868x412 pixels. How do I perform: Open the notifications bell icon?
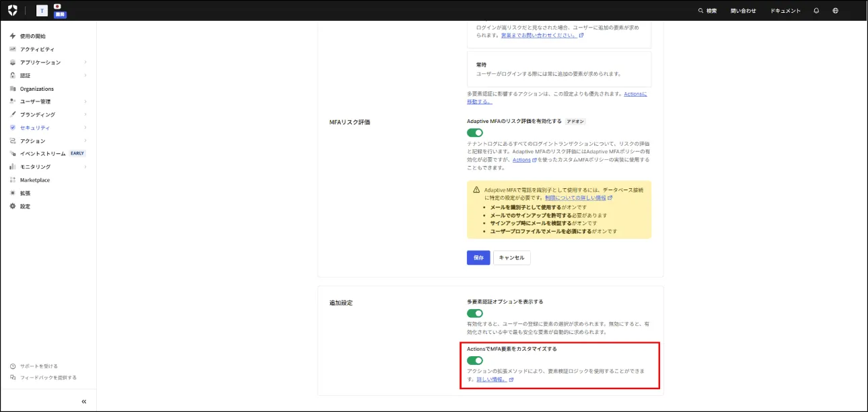(816, 11)
